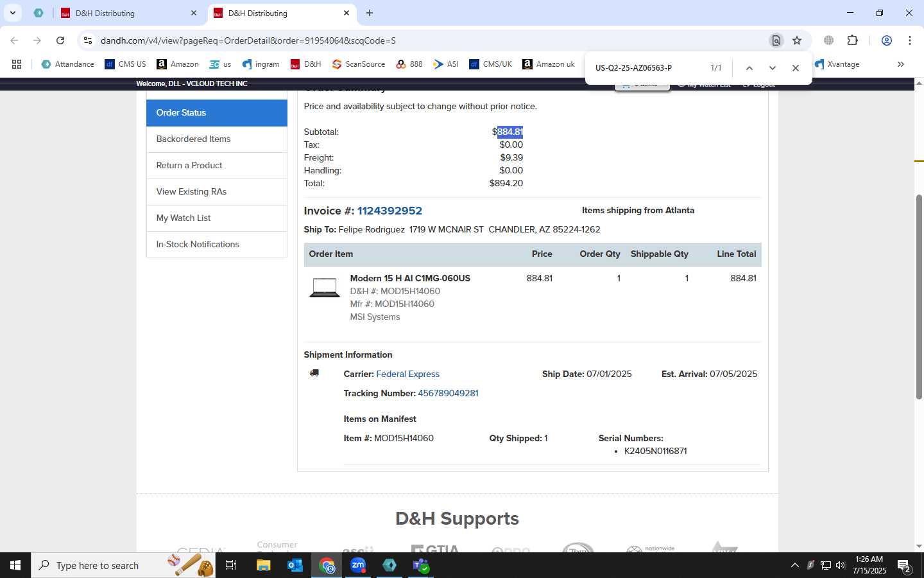Close the first D&H Distributing tab
The height and width of the screenshot is (578, 924).
(x=194, y=13)
